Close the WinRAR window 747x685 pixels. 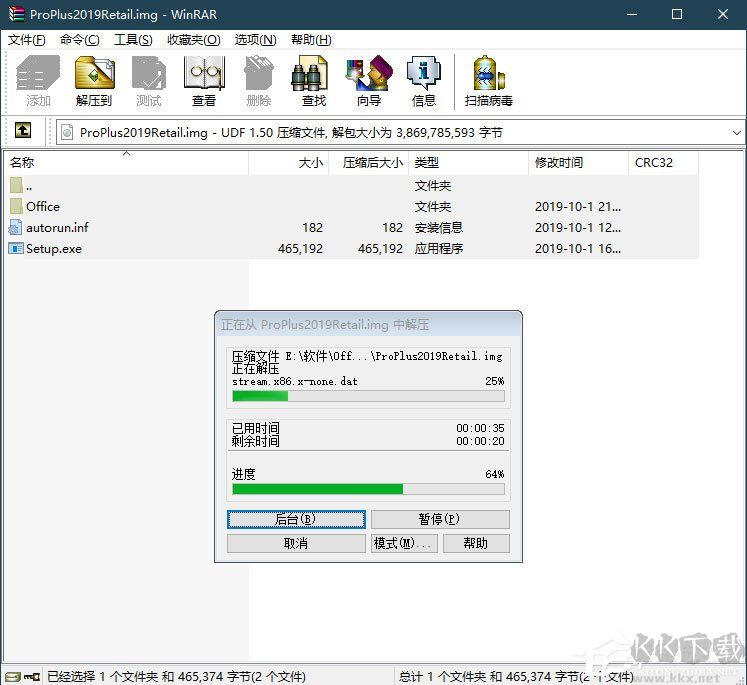(x=723, y=14)
